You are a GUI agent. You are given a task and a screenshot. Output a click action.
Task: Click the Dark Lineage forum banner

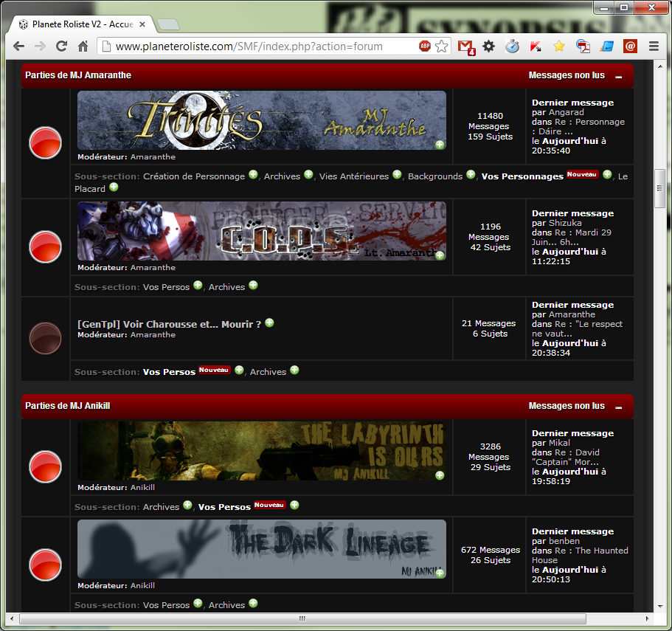(x=261, y=548)
